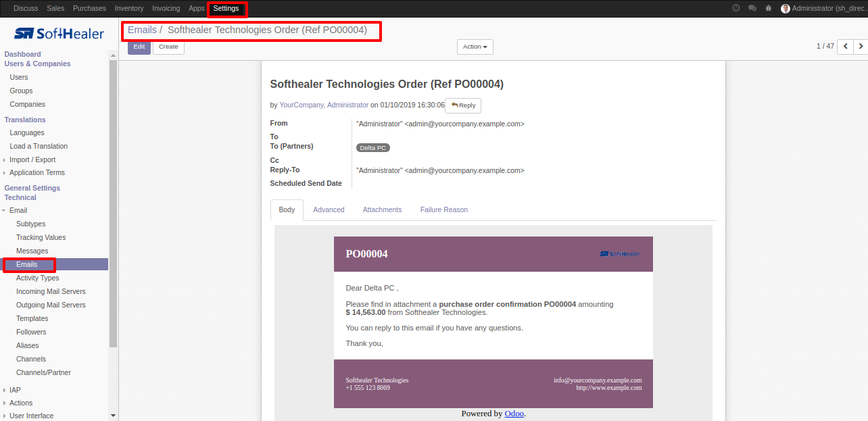Switch to the Attachments tab
868x421 pixels.
[x=382, y=209]
